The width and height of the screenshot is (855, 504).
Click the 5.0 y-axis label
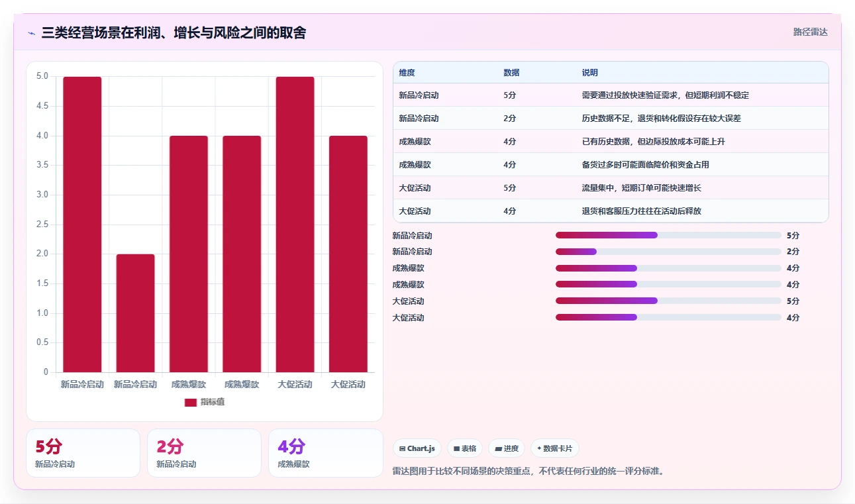[42, 76]
